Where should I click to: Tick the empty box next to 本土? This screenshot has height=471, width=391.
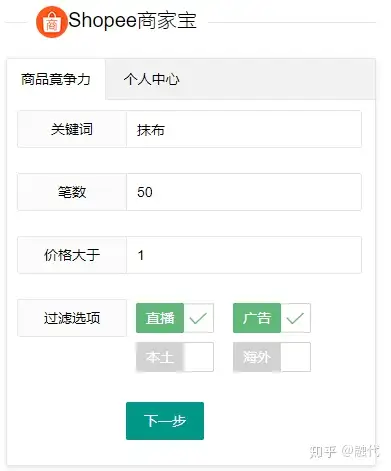point(199,357)
